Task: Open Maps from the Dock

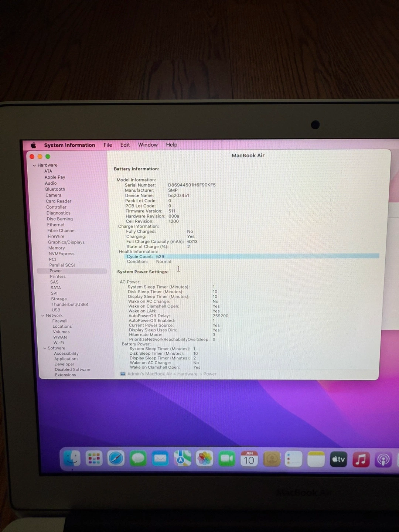Action: point(183,459)
